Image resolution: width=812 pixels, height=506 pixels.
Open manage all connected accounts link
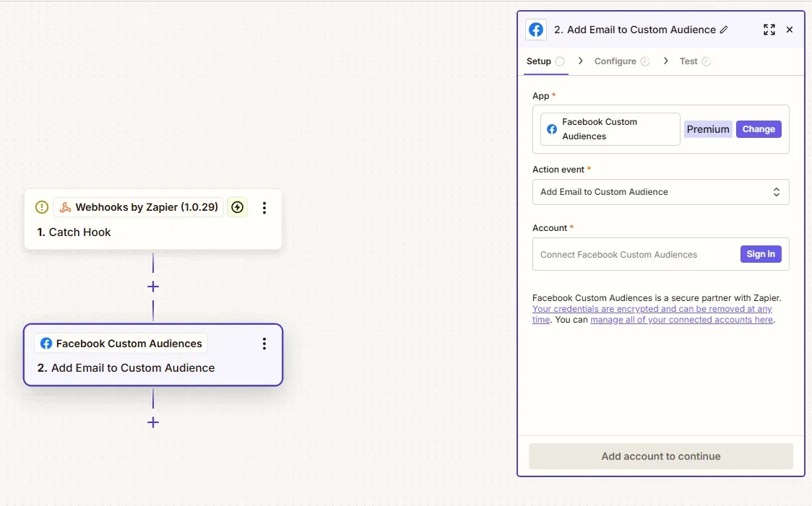click(681, 320)
